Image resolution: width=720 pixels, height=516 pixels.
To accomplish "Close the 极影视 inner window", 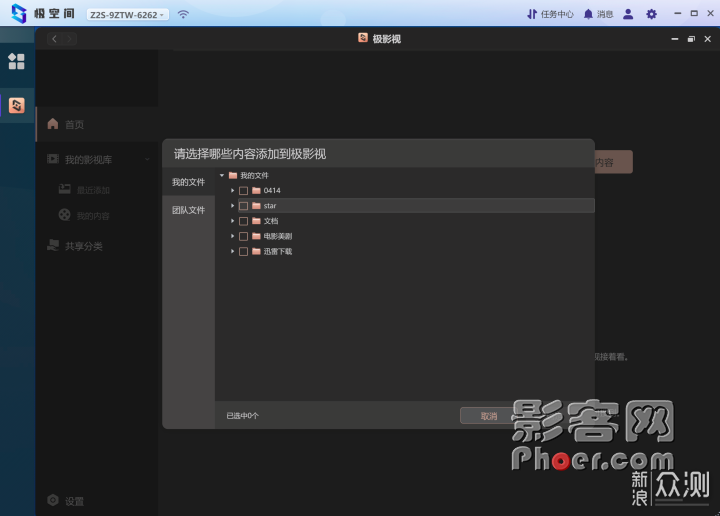I will [708, 39].
